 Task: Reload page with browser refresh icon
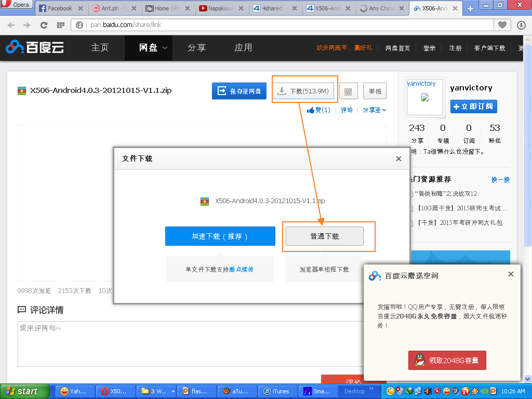[x=44, y=25]
